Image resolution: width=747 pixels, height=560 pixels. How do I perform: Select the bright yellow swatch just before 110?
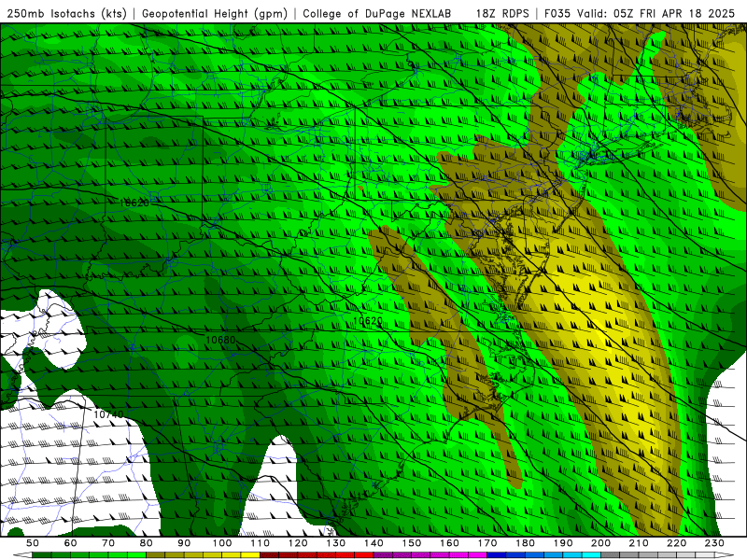[250, 555]
